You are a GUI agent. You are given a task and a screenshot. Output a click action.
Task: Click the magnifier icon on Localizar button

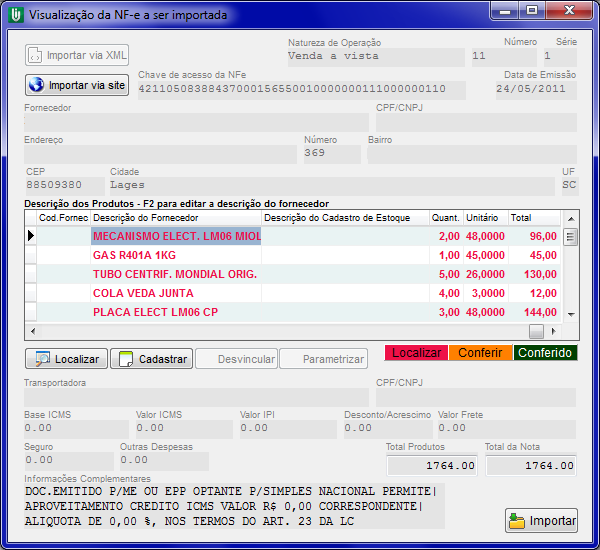(x=42, y=358)
